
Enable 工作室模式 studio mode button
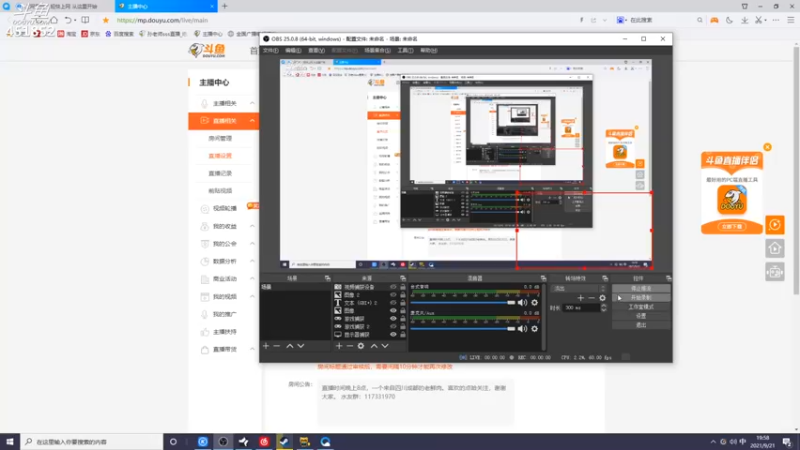click(x=641, y=307)
